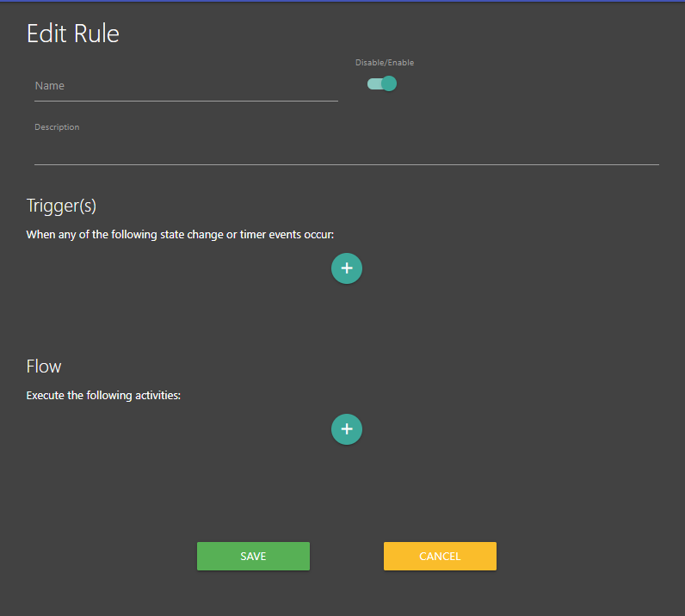Select 'Execute the following activities:' text

point(103,396)
